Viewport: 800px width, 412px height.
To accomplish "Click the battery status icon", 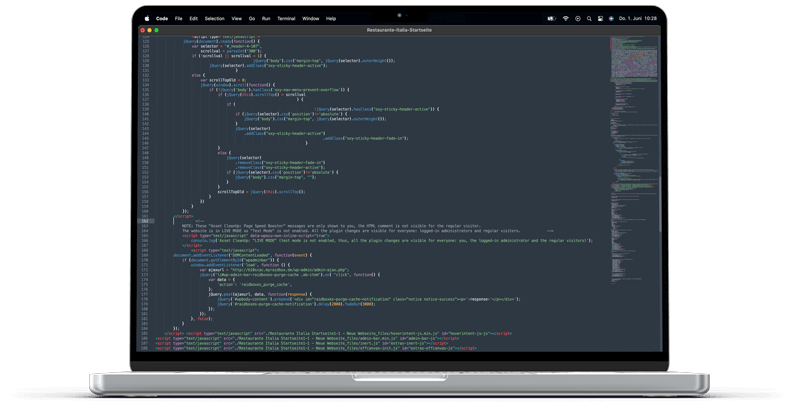I will pyautogui.click(x=551, y=18).
